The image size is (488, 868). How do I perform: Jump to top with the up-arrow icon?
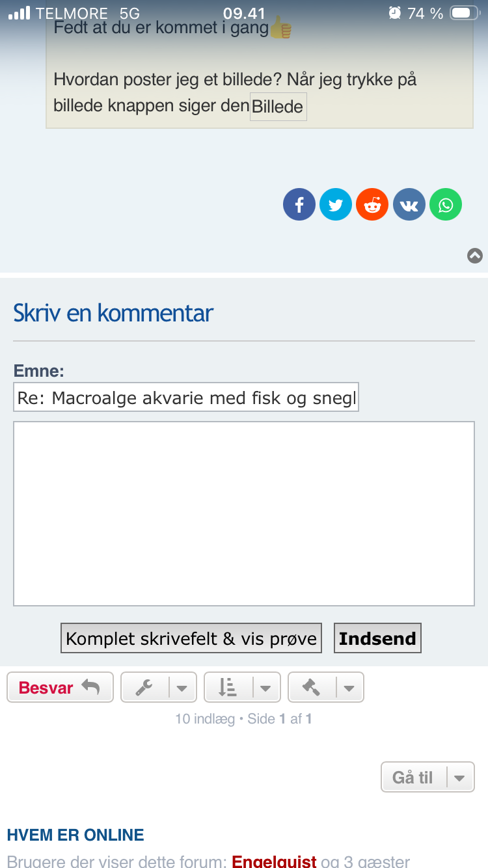click(x=475, y=256)
